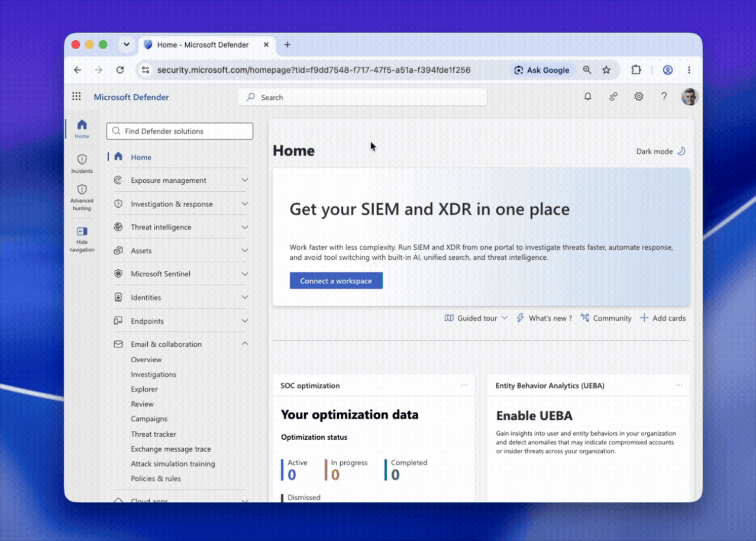Click Add cards
This screenshot has height=541, width=756.
coord(663,318)
